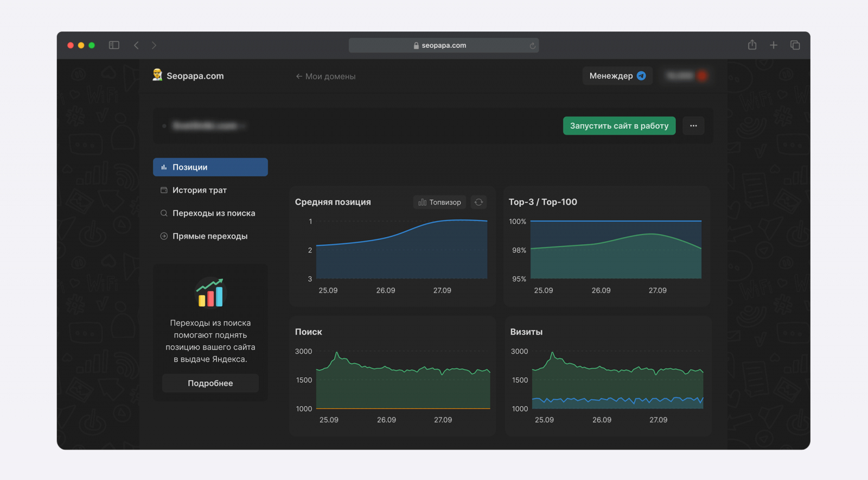
Task: Go back with Safari's back arrow
Action: 136,45
